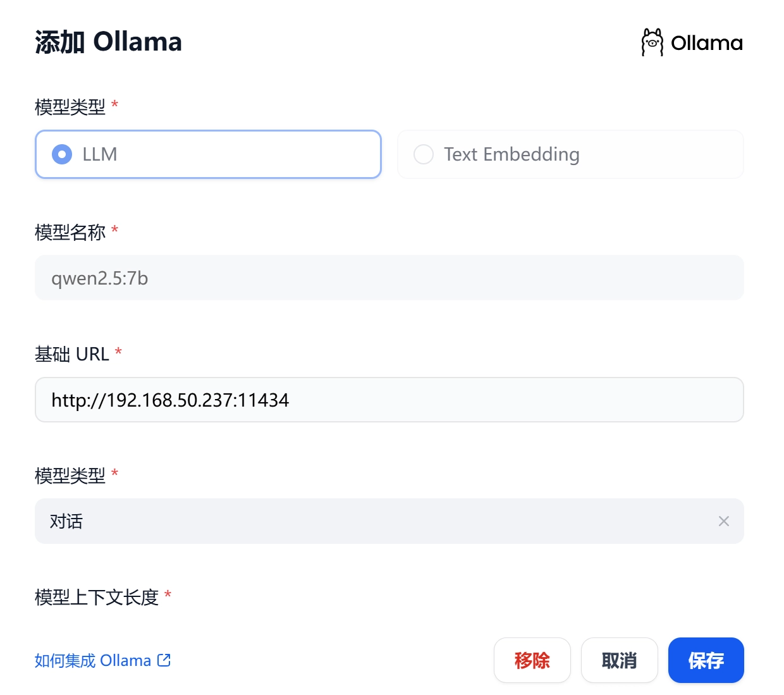This screenshot has width=784, height=695.
Task: Click the Ollama llama logo icon
Action: [x=652, y=42]
